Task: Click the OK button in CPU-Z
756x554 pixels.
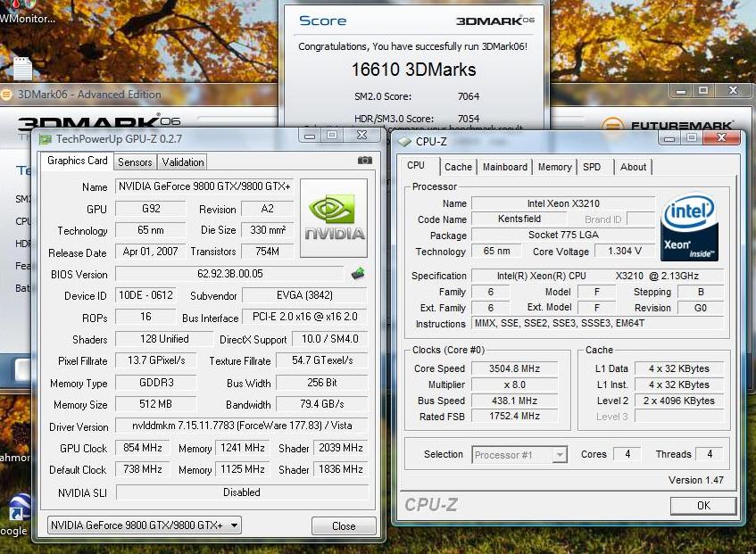Action: click(703, 505)
